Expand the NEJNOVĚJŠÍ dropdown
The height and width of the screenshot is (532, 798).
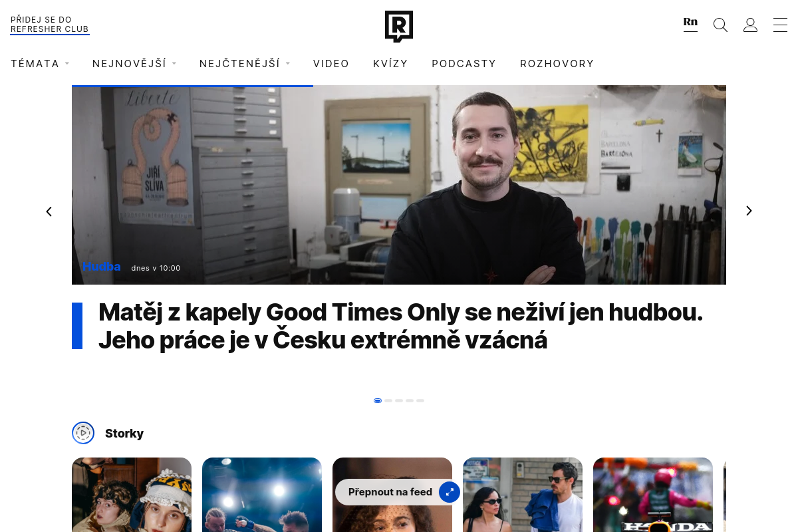pyautogui.click(x=134, y=64)
